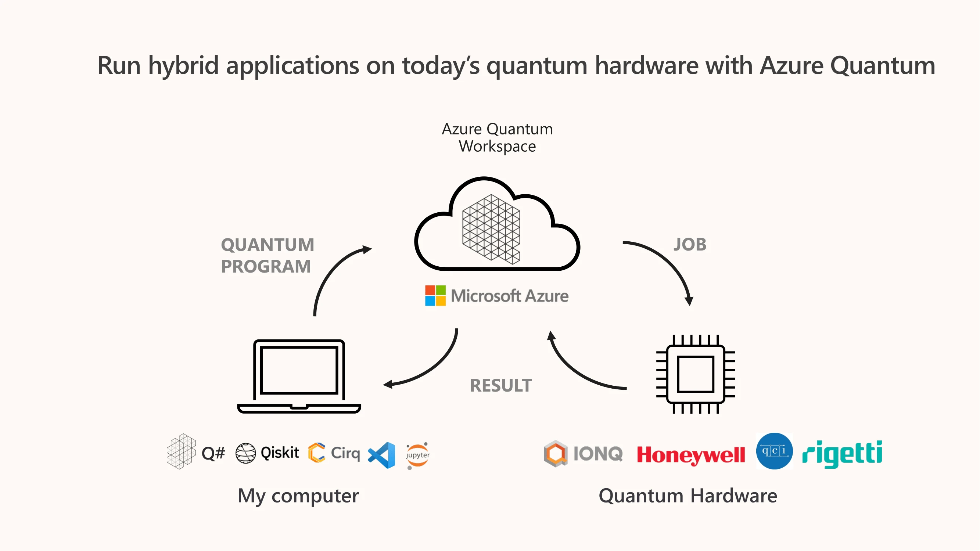Select the Qiskit framework icon
This screenshot has height=551, width=980.
tap(245, 452)
